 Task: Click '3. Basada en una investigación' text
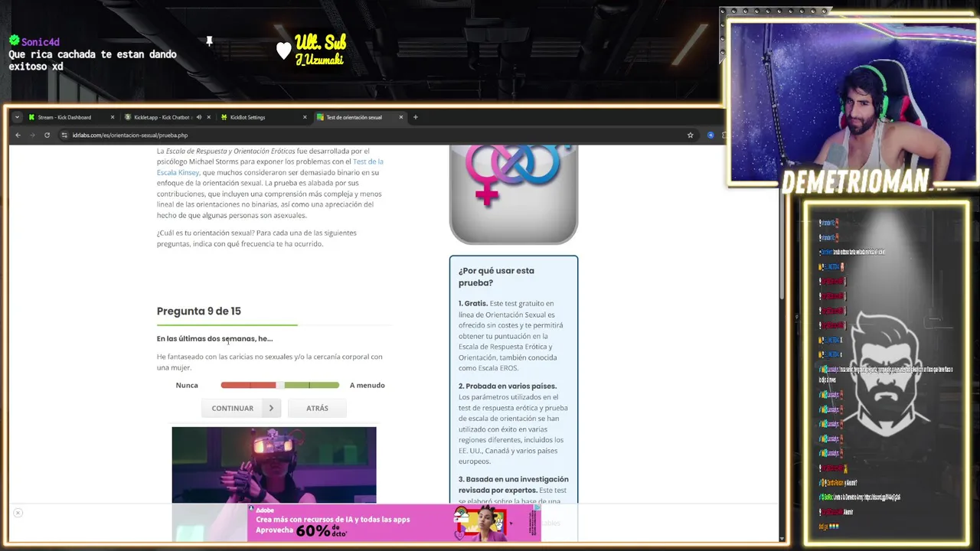coord(514,484)
